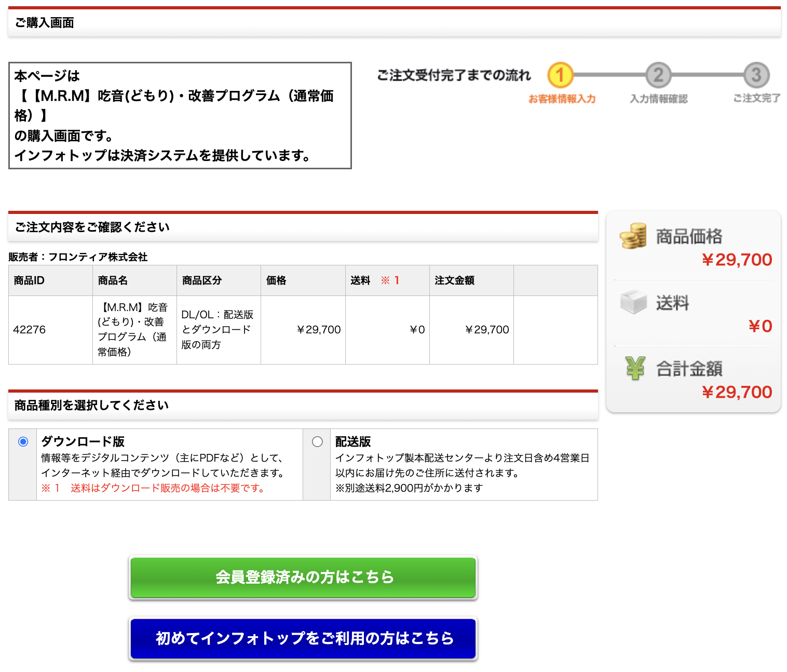Click the 【M.R.M】吃音 product name cell
This screenshot has width=787, height=672.
[x=134, y=330]
